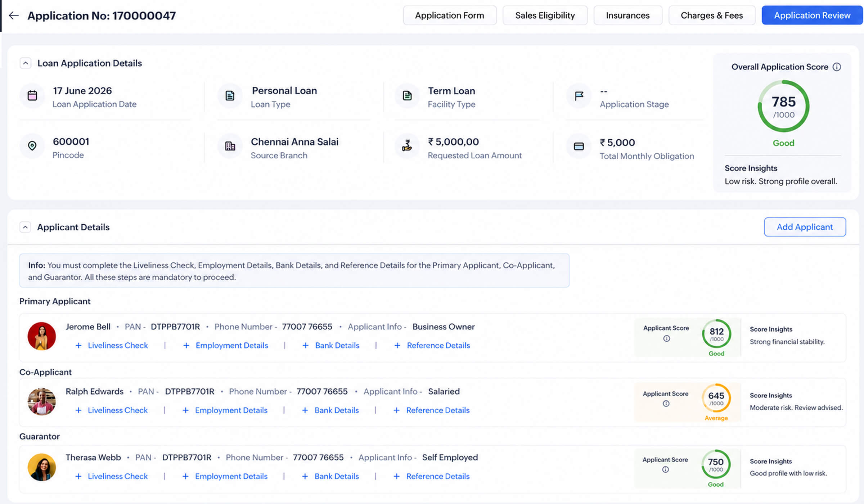864x504 pixels.
Task: Click Jerome Bell's 812 score gauge
Action: point(716,334)
